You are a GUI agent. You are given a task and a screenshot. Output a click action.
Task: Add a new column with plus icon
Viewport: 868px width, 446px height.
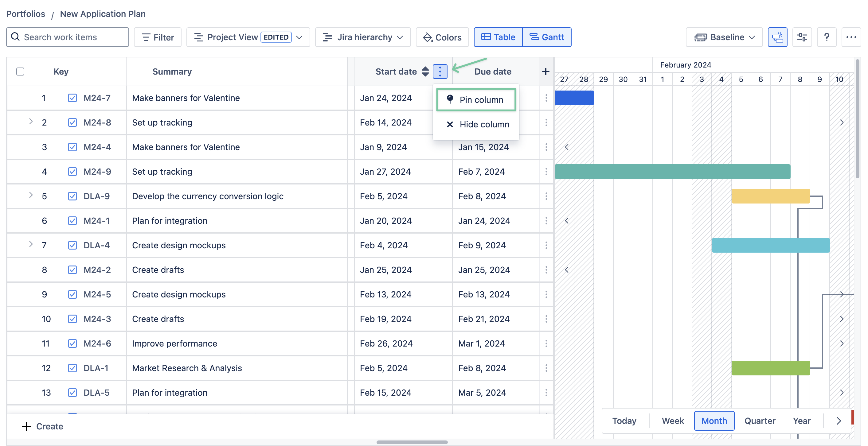(x=545, y=72)
